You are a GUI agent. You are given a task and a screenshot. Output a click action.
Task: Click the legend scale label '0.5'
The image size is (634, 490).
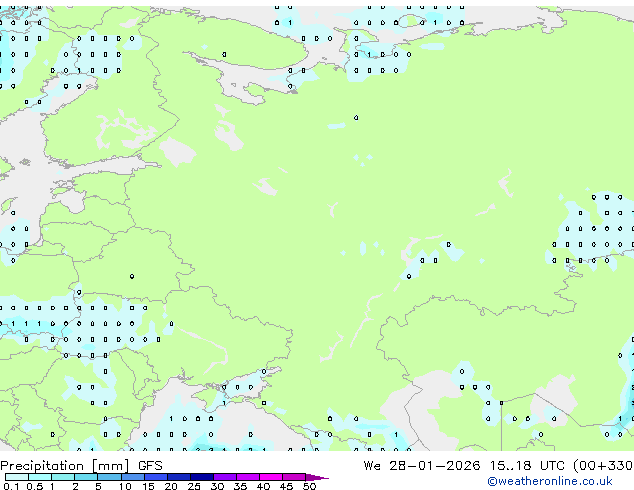[34, 486]
